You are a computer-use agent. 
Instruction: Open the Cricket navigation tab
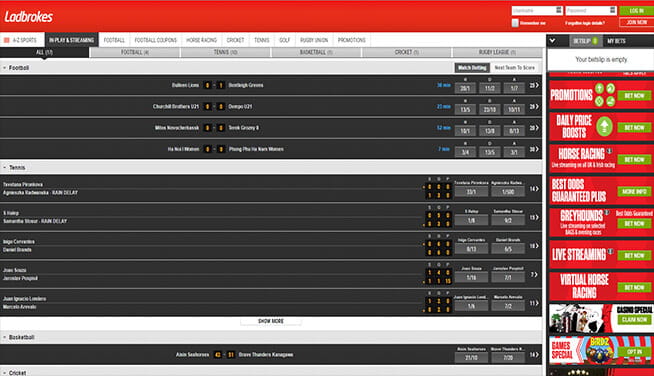pyautogui.click(x=235, y=40)
